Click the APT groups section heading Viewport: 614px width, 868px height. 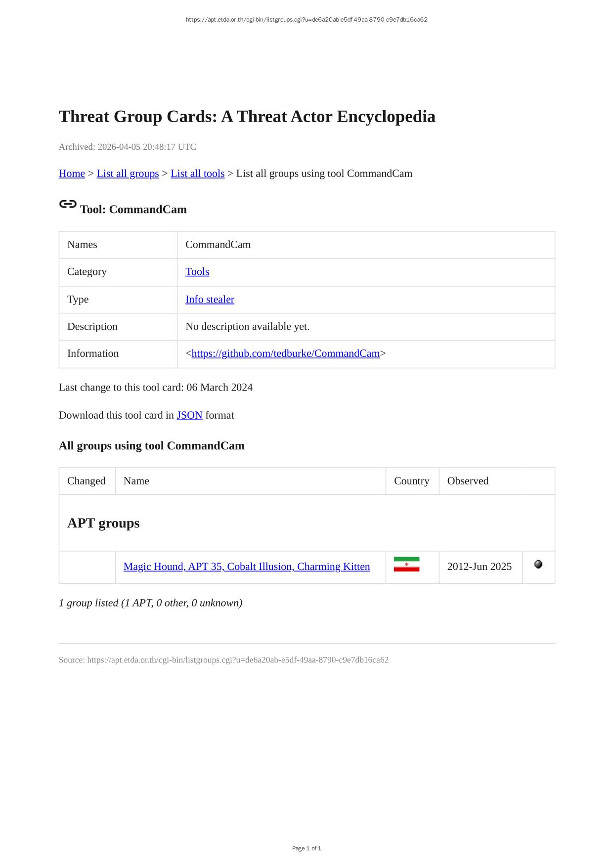103,523
